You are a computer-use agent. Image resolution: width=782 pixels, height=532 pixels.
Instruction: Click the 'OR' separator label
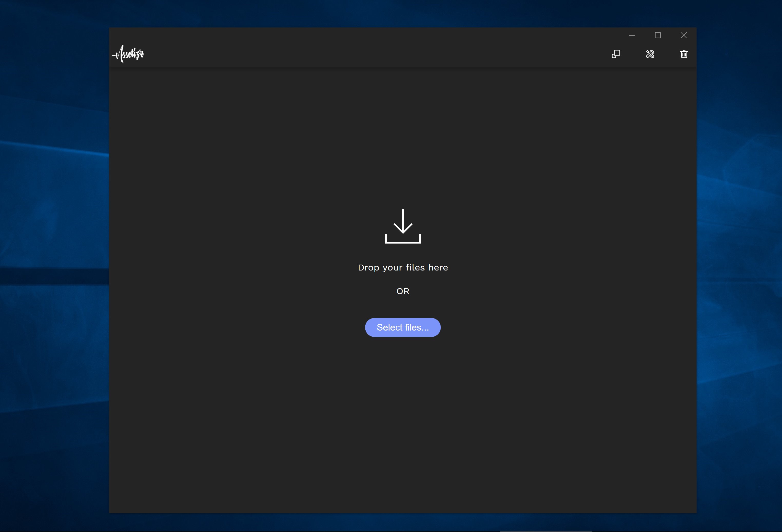(403, 291)
